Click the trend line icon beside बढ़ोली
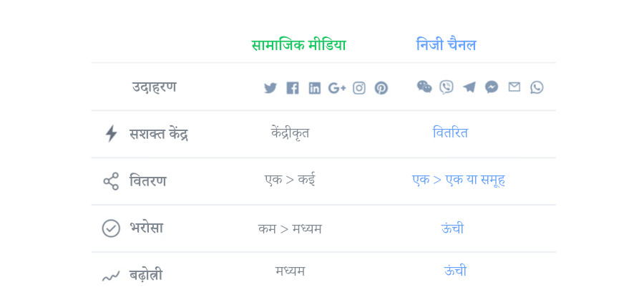 click(x=111, y=276)
